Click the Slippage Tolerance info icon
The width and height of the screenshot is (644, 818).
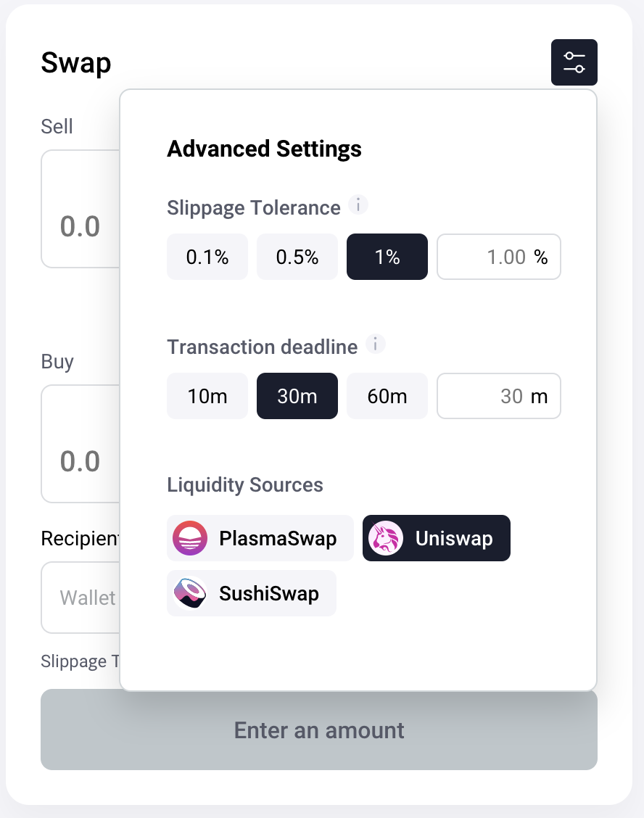358,205
